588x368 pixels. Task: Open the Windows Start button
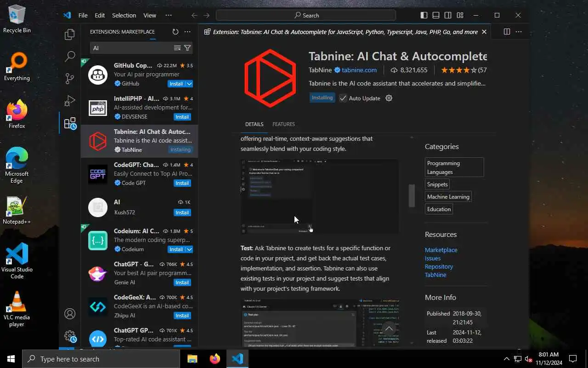tap(11, 359)
